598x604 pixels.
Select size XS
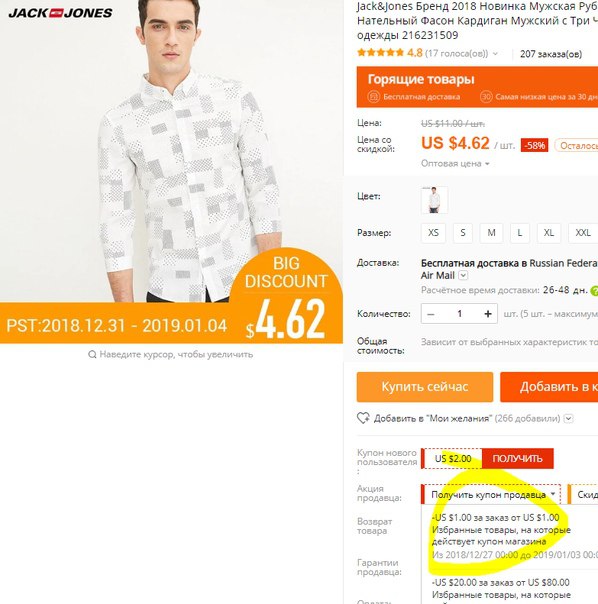tap(433, 233)
